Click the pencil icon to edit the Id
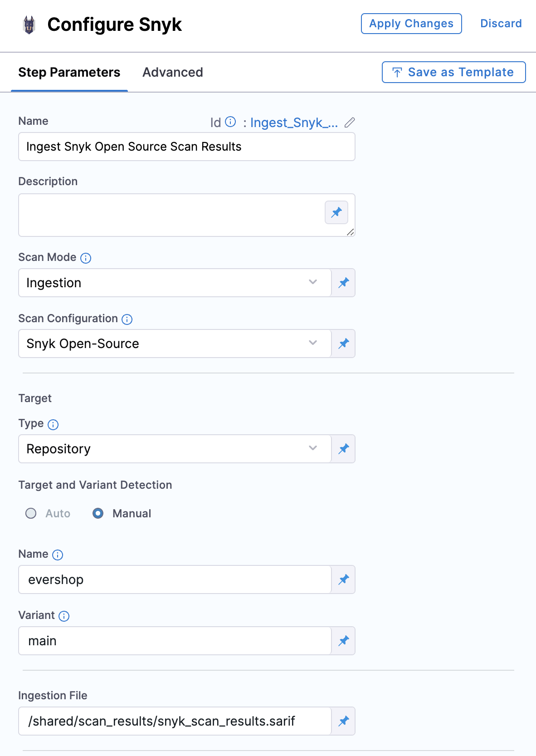 (x=350, y=123)
